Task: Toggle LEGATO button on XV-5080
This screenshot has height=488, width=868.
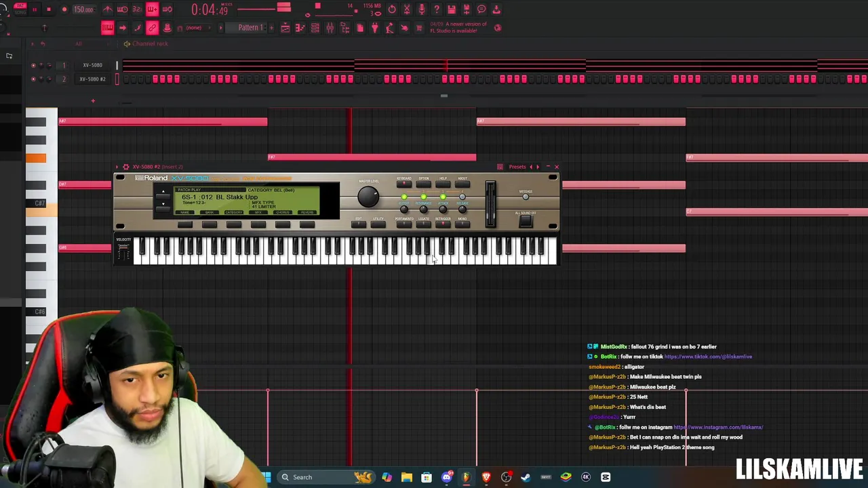Action: pos(424,224)
